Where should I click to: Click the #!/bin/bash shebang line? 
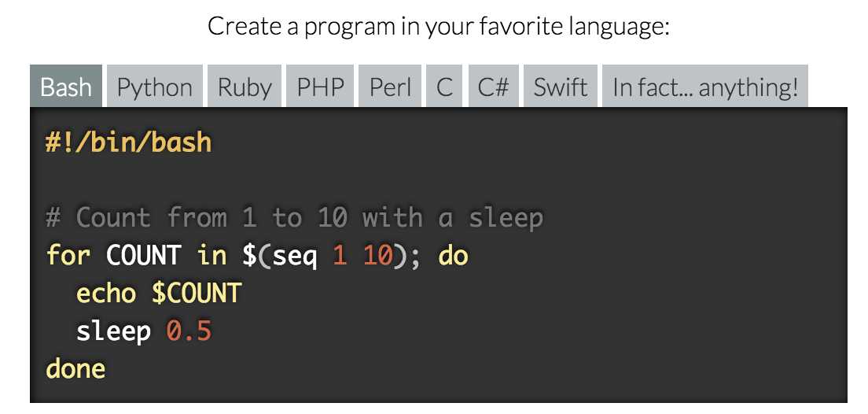(128, 142)
